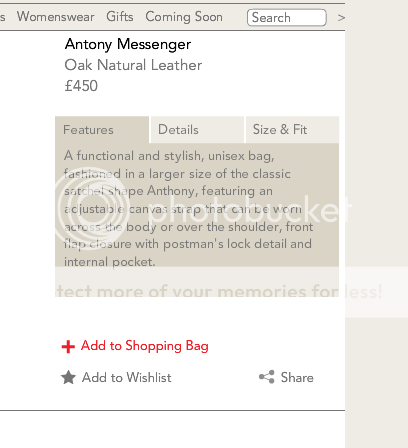Click the arrow next to search box

(x=341, y=18)
